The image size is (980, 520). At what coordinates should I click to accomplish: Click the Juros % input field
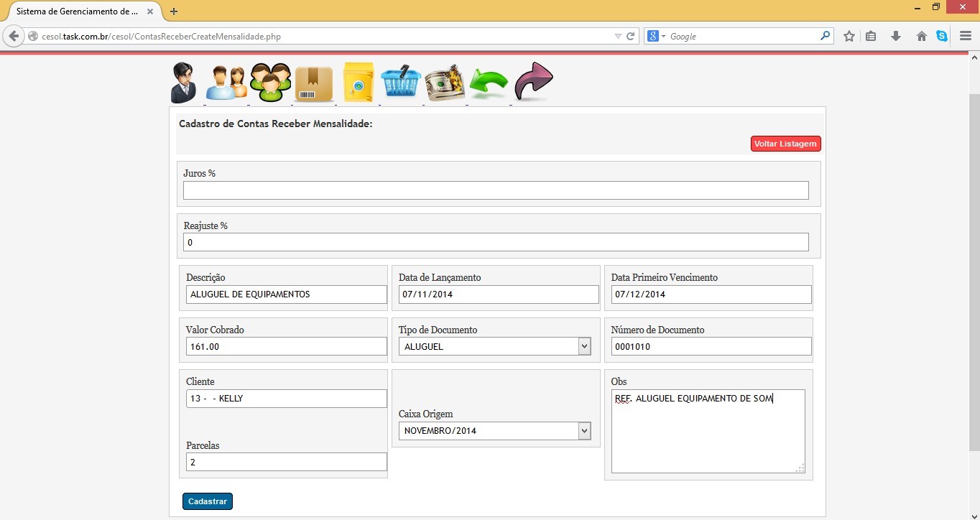[x=496, y=190]
